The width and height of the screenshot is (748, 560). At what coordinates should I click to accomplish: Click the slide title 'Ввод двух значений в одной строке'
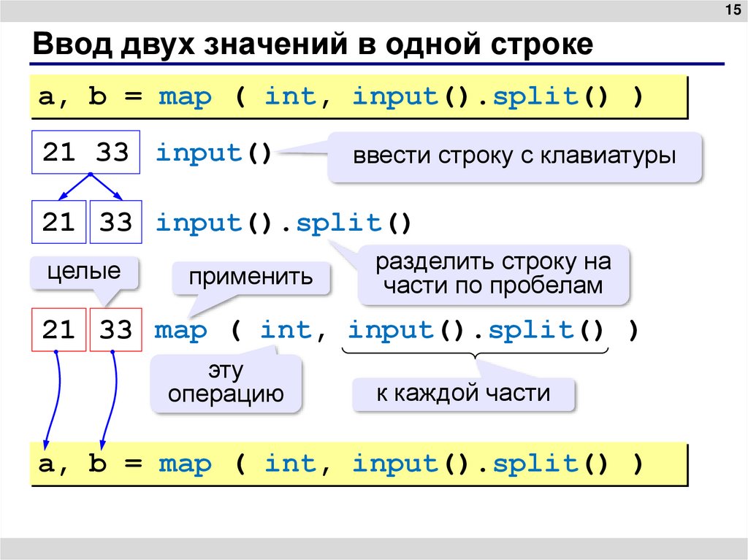tap(313, 45)
